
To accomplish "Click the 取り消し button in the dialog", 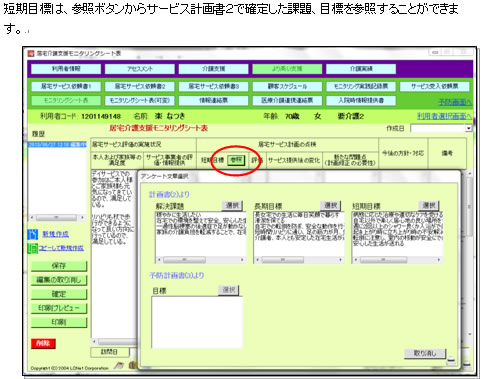I will [425, 353].
